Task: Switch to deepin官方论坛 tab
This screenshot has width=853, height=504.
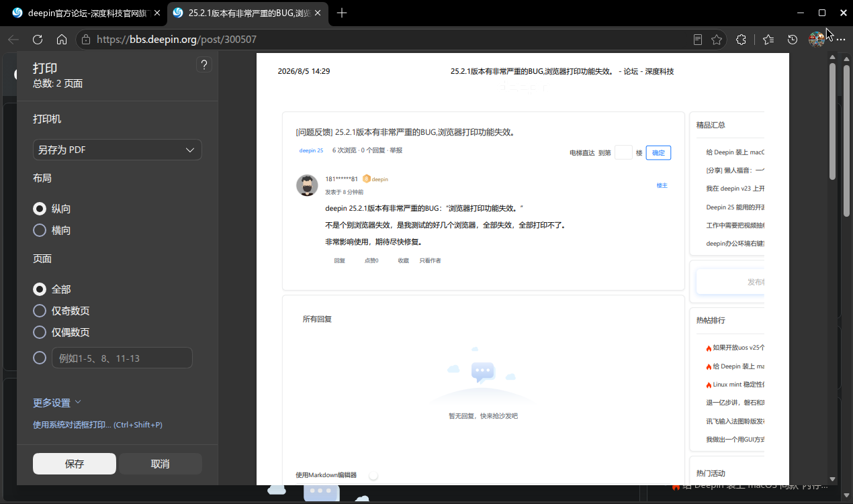Action: [x=85, y=13]
